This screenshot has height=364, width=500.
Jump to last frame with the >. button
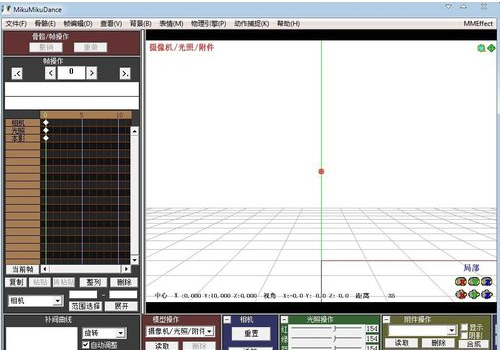125,73
